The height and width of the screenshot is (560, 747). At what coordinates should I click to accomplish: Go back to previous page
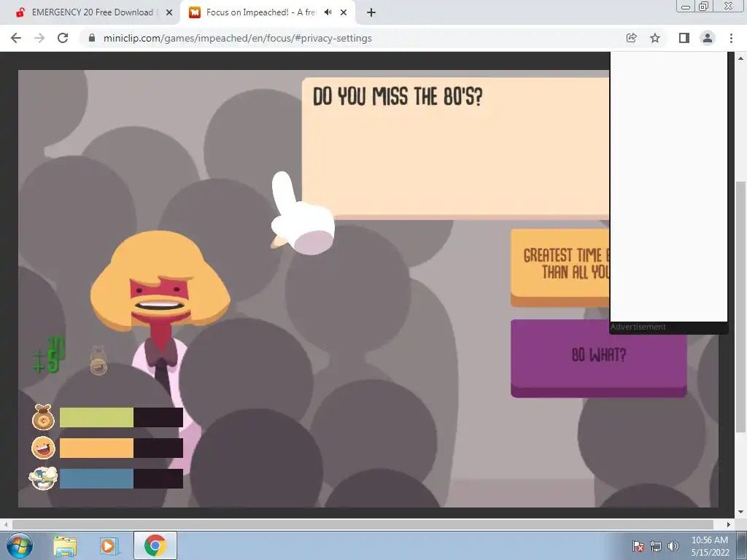click(x=16, y=38)
